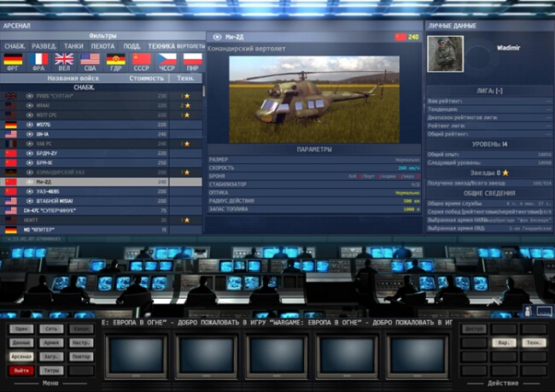Select the HEMTT unit row
The width and height of the screenshot is (555, 392).
pyautogui.click(x=102, y=220)
